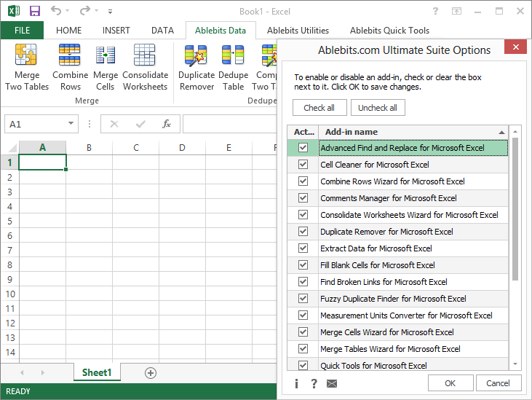Uncheck Find Broken Links add-in

[x=303, y=281]
